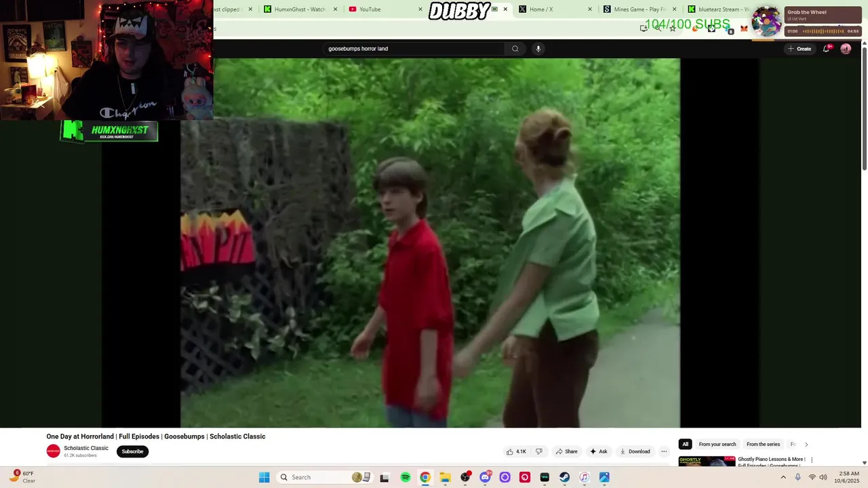This screenshot has height=488, width=868.
Task: Dislike the video with thumbs down
Action: (539, 451)
